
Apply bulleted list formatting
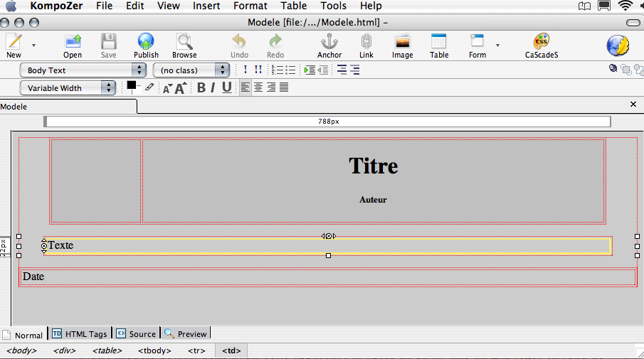[x=290, y=70]
